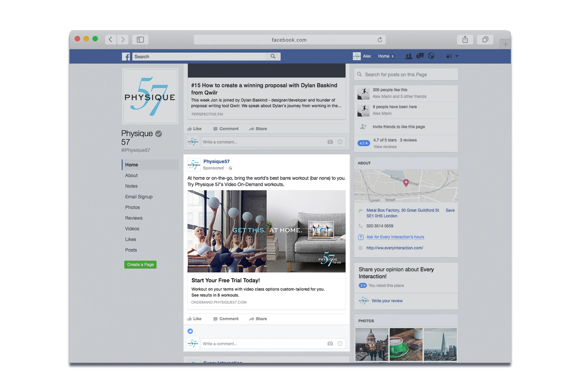Open the Qwilr proposal article headline
The image size is (580, 392).
[x=264, y=89]
